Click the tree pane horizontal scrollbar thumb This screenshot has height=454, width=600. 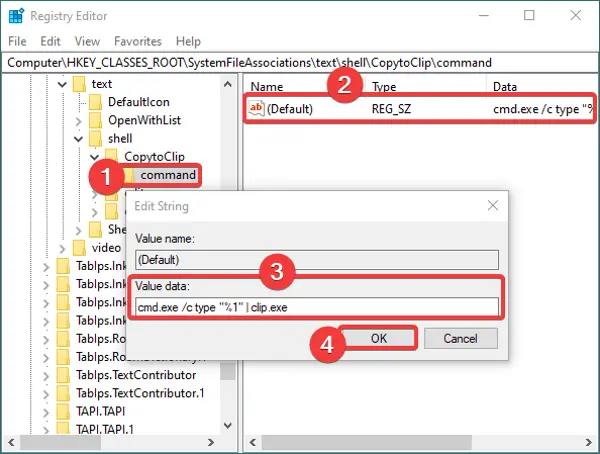[x=60, y=443]
